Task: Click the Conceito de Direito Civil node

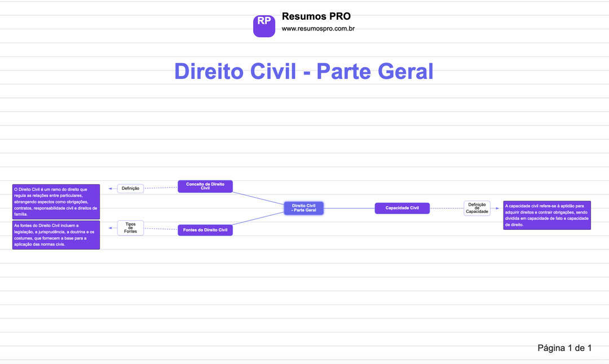Action: pos(205,186)
